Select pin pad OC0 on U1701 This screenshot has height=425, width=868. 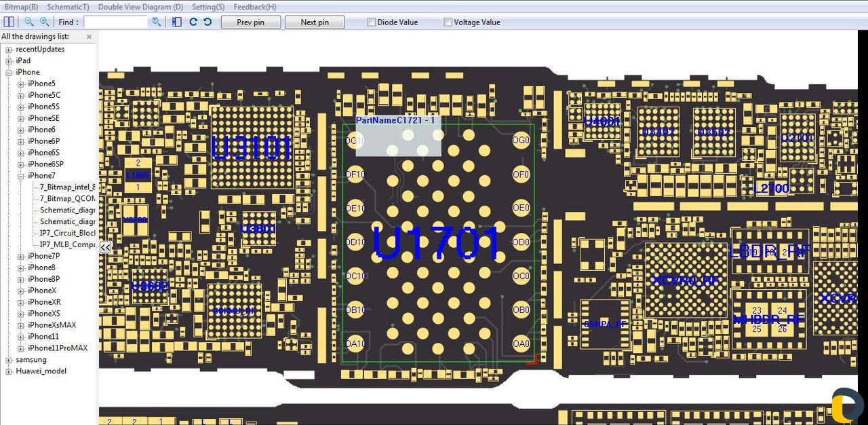(x=521, y=276)
